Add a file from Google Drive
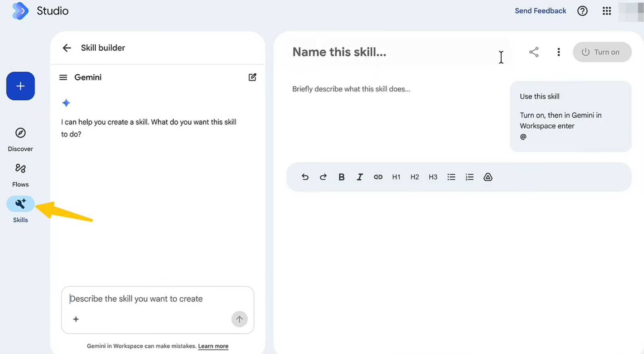Viewport: 644px width, 354px height. pyautogui.click(x=488, y=177)
